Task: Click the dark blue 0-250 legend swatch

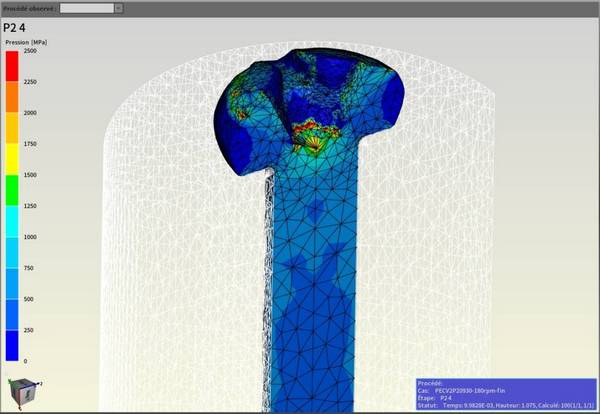Action: (x=12, y=346)
